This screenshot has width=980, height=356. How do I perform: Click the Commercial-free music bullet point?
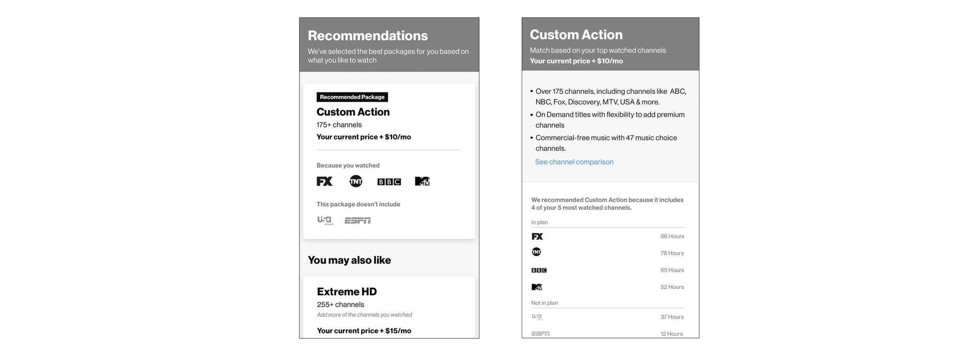click(606, 143)
